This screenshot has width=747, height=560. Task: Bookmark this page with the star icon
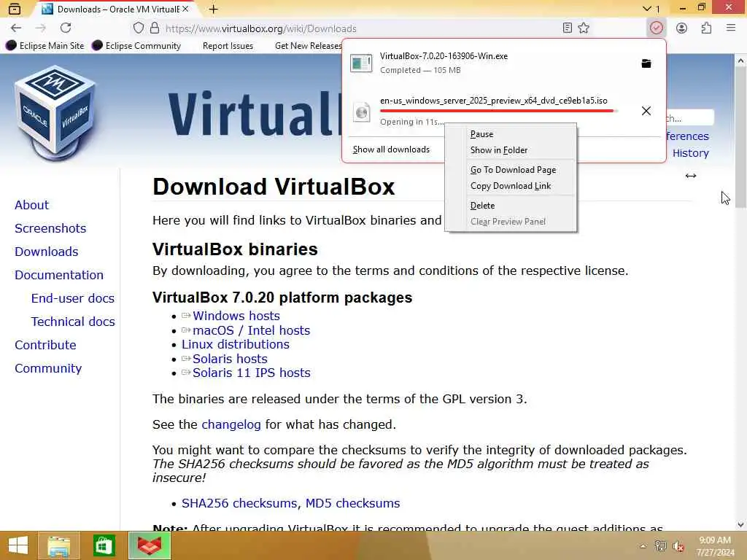(584, 28)
